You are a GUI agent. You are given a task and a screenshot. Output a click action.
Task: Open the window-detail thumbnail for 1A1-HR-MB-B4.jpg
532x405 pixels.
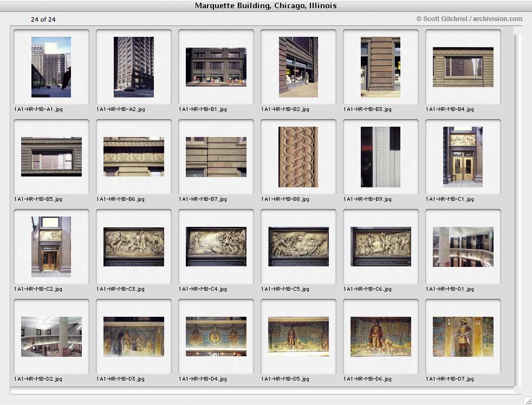(x=463, y=67)
